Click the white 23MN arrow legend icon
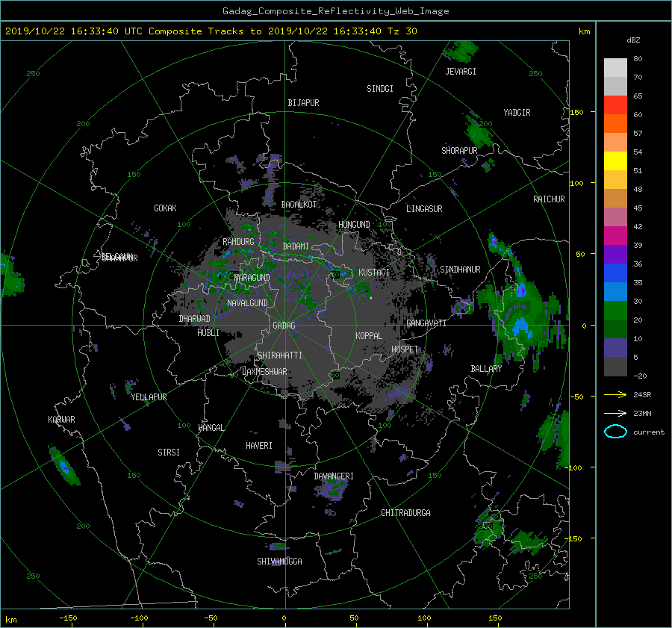Screen dimensions: 672x628 point(615,413)
